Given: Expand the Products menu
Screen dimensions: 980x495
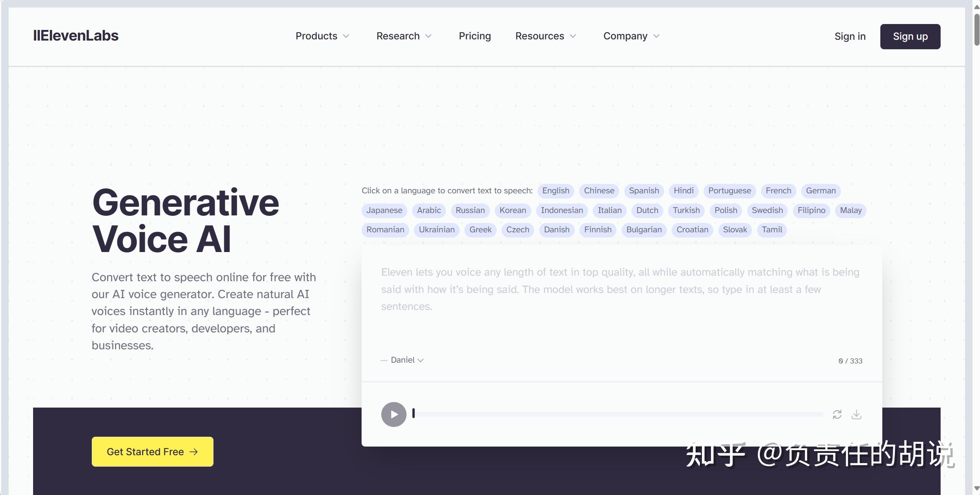Looking at the screenshot, I should pyautogui.click(x=322, y=36).
